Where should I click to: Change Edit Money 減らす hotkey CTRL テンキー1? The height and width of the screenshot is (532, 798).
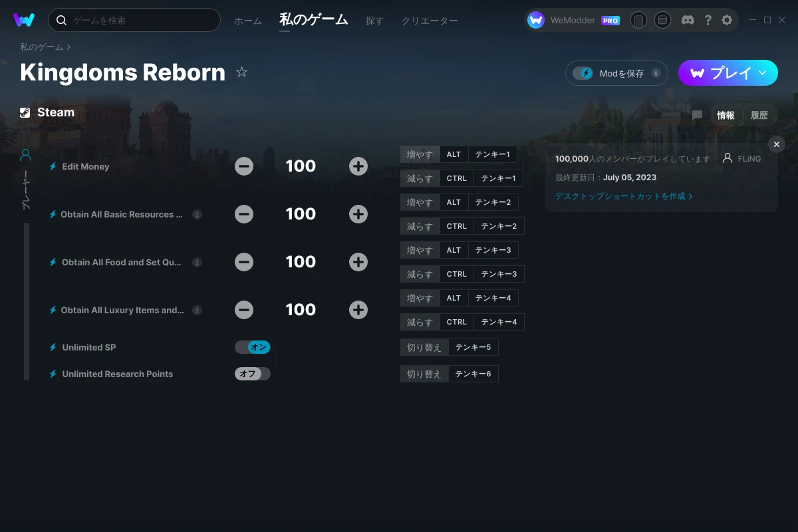(x=462, y=178)
